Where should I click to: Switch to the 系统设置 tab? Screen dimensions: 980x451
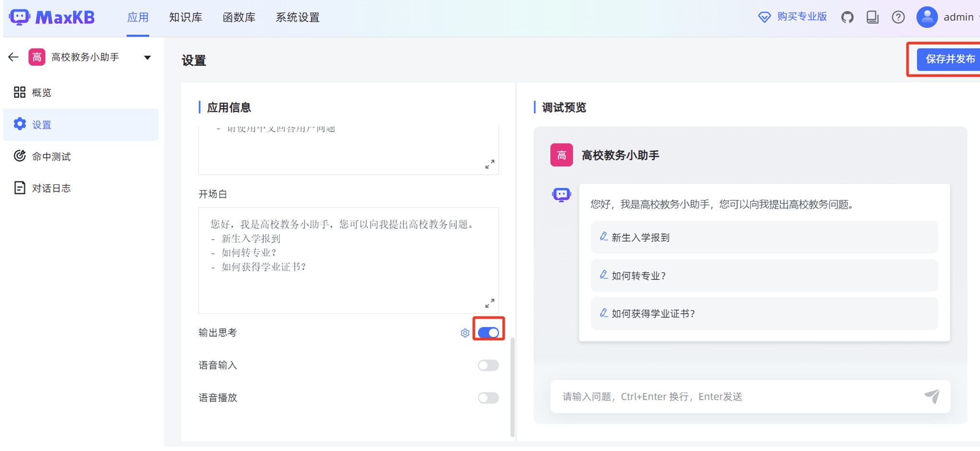[297, 17]
